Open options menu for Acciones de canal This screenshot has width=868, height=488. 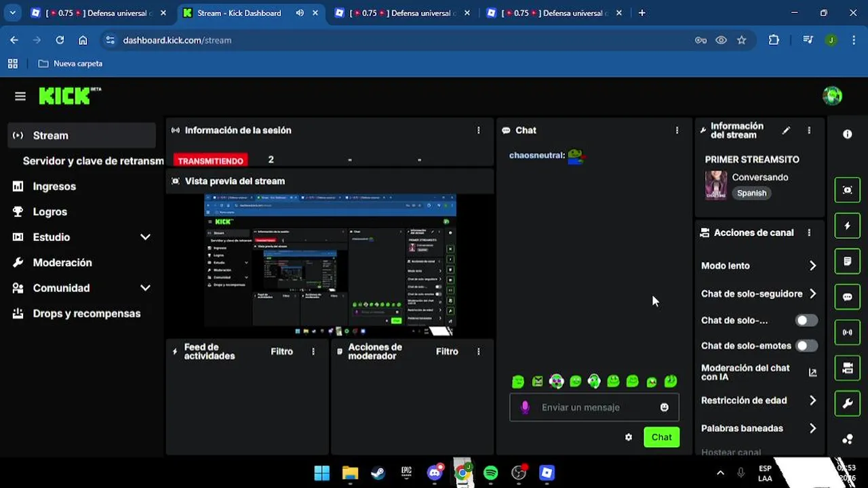[809, 232]
